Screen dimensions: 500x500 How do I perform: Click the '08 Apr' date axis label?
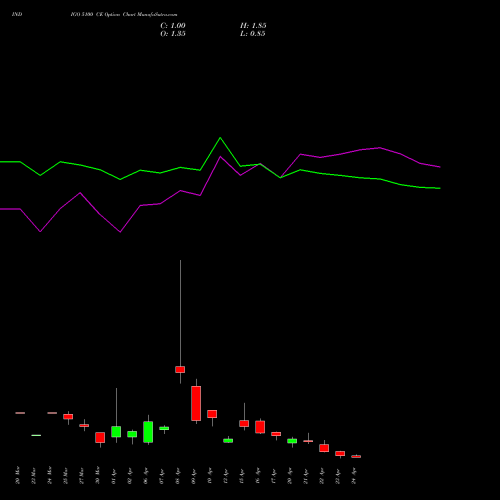[x=178, y=475]
